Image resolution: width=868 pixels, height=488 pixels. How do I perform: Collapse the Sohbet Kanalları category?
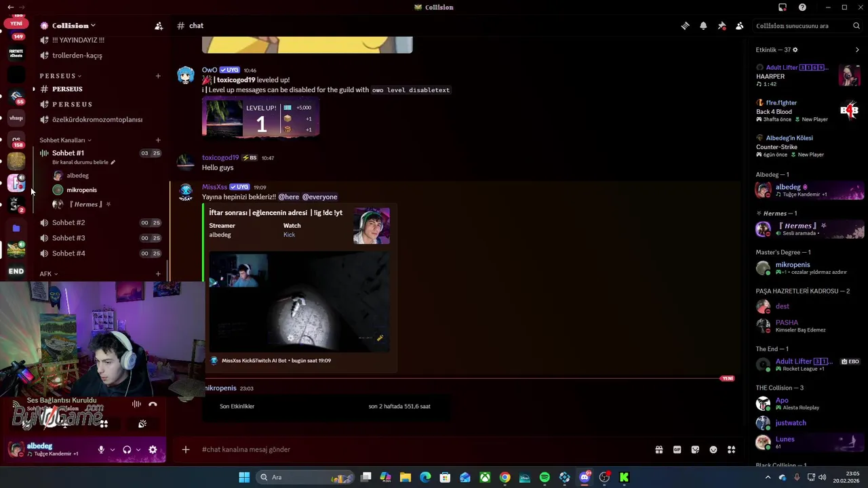point(65,140)
